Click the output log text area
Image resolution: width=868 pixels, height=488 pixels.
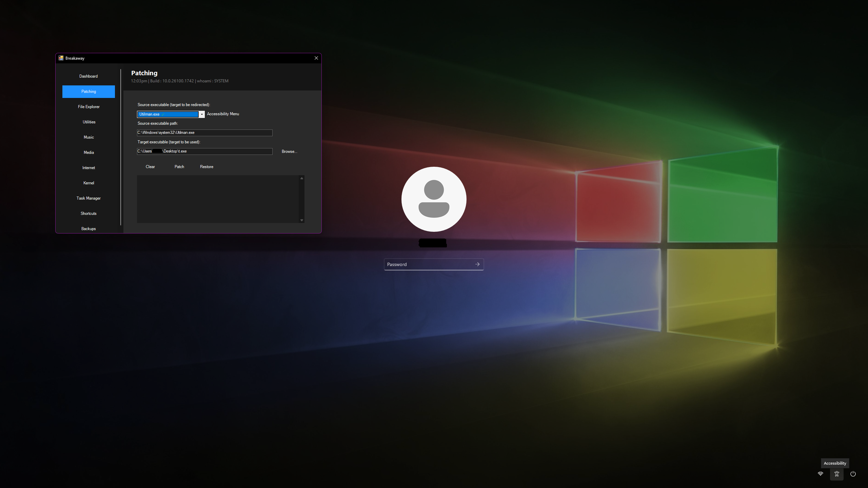pos(218,199)
